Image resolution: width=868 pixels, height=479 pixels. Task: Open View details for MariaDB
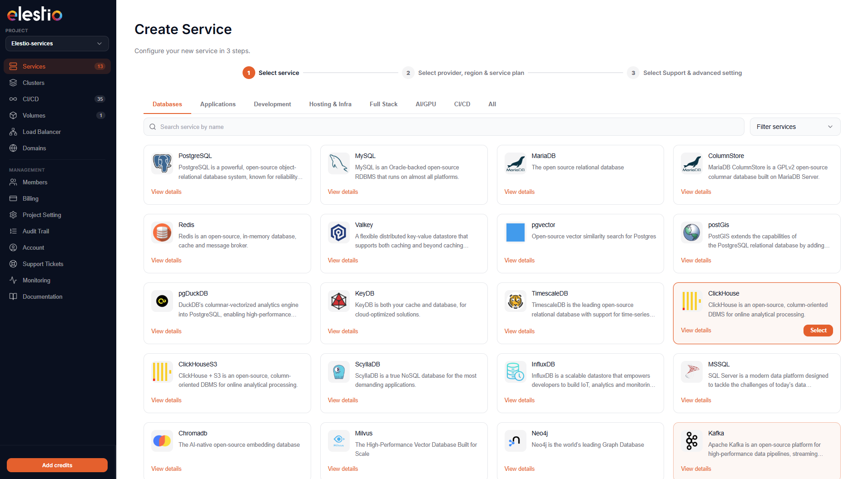(519, 192)
